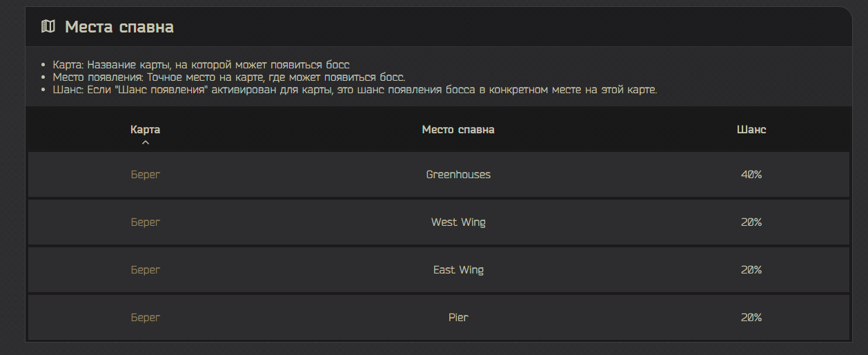The image size is (868, 355).
Task: Sort table by Место спавна column header
Action: (x=458, y=129)
